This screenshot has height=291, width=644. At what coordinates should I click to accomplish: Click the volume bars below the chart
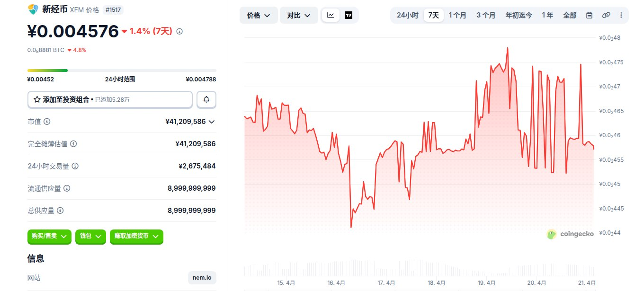pyautogui.click(x=419, y=267)
